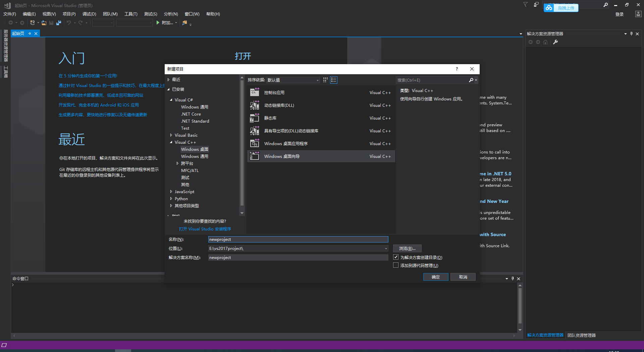
Task: Click the Solution Explorer properties wrench icon
Action: (555, 42)
